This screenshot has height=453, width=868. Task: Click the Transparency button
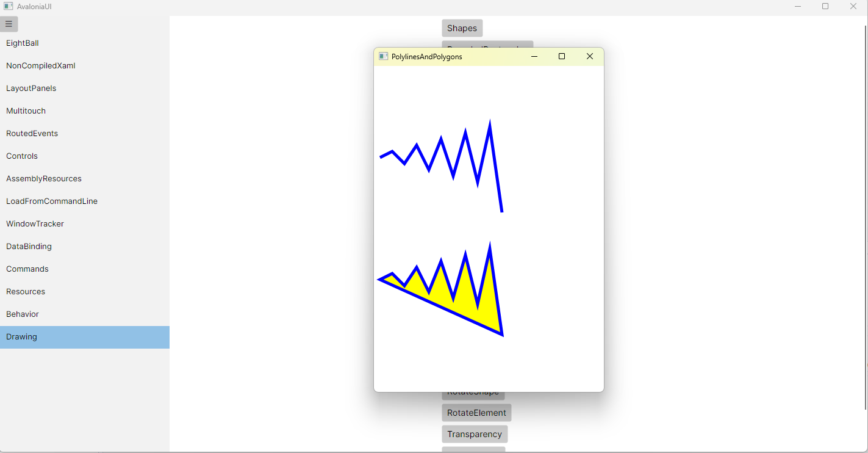pyautogui.click(x=475, y=434)
